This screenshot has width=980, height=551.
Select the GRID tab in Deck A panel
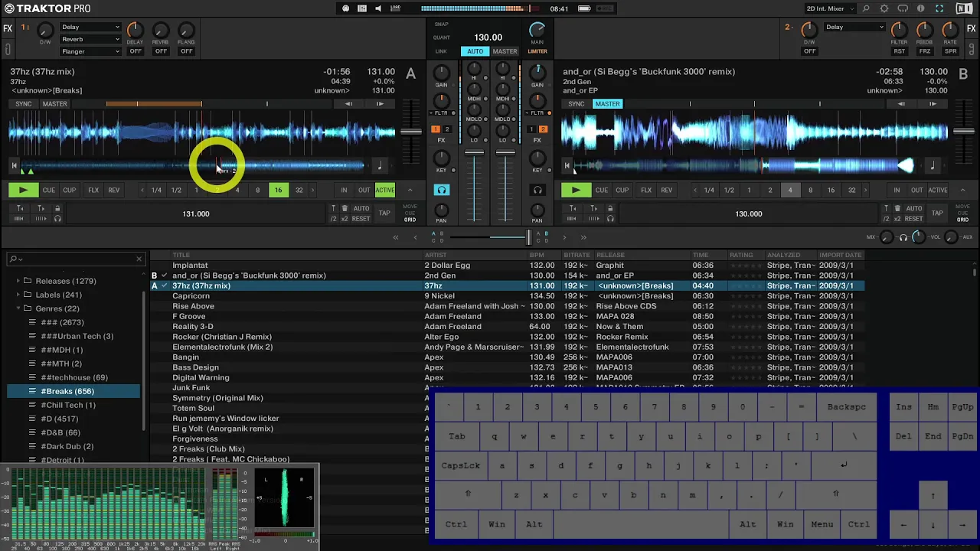pos(410,220)
